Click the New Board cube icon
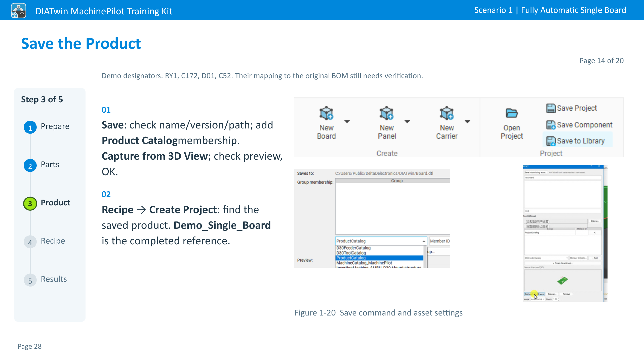 click(326, 113)
